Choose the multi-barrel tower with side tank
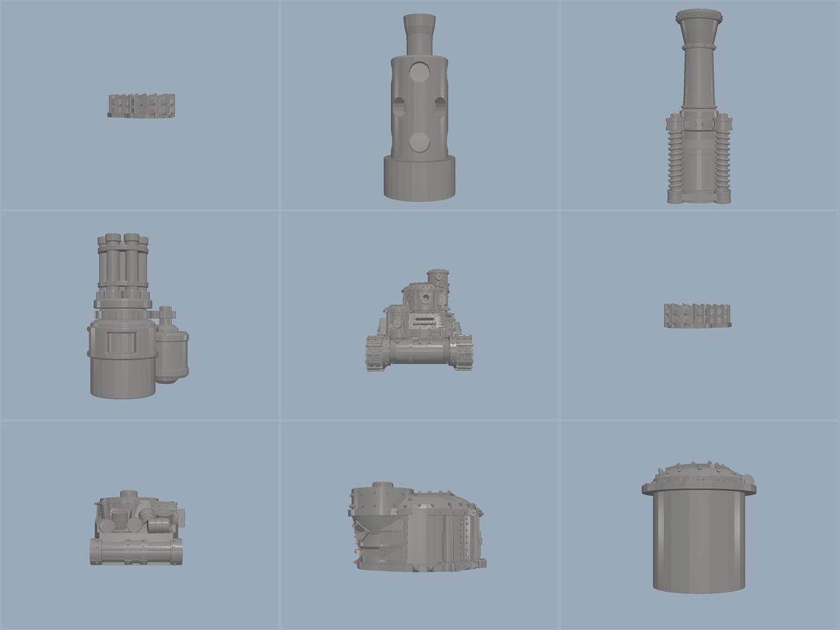The image size is (840, 630). coord(138,315)
